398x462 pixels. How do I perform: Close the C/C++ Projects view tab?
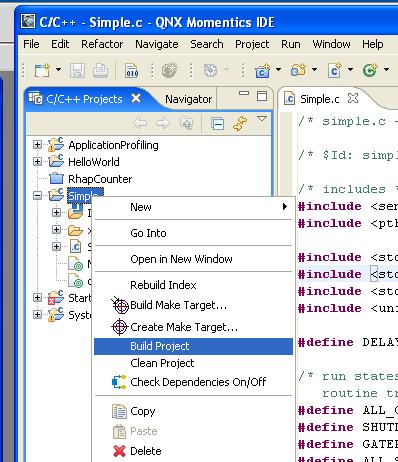tap(136, 98)
